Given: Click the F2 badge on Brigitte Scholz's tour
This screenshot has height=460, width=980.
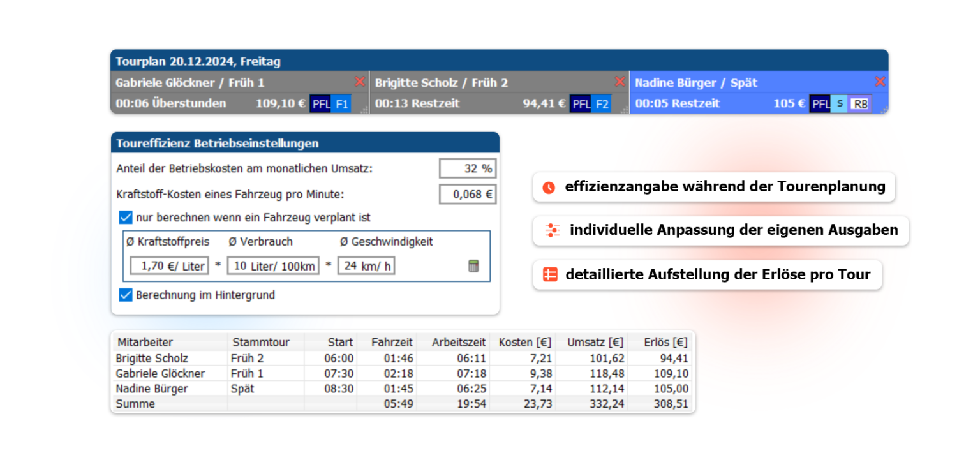Looking at the screenshot, I should pyautogui.click(x=602, y=103).
